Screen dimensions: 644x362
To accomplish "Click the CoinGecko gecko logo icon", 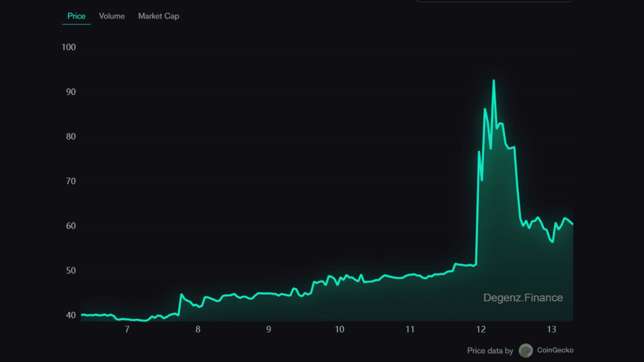I will (x=526, y=350).
